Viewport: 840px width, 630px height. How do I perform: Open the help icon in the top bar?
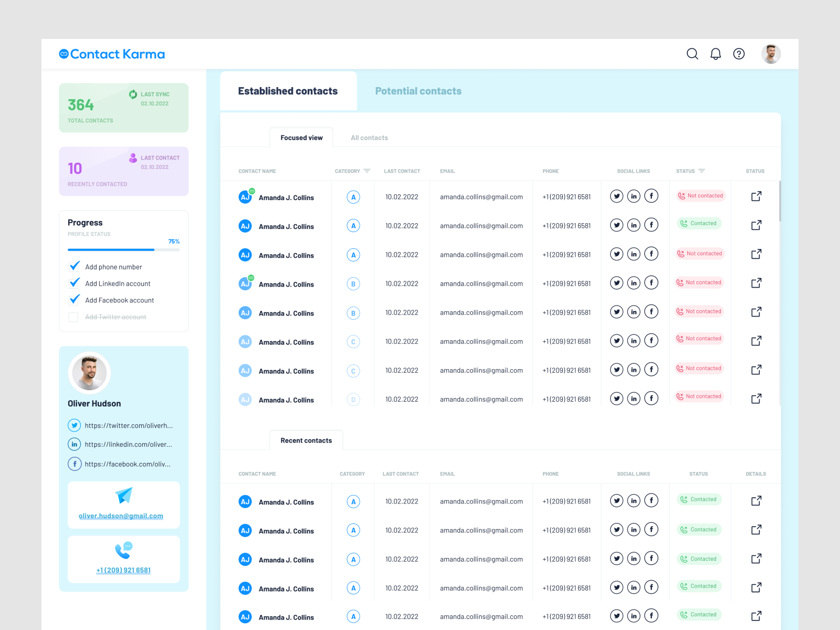(739, 54)
